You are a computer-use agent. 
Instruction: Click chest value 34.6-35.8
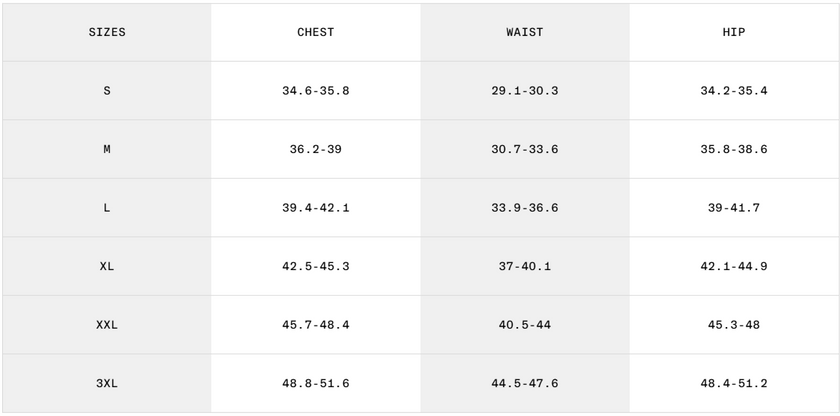coord(316,91)
